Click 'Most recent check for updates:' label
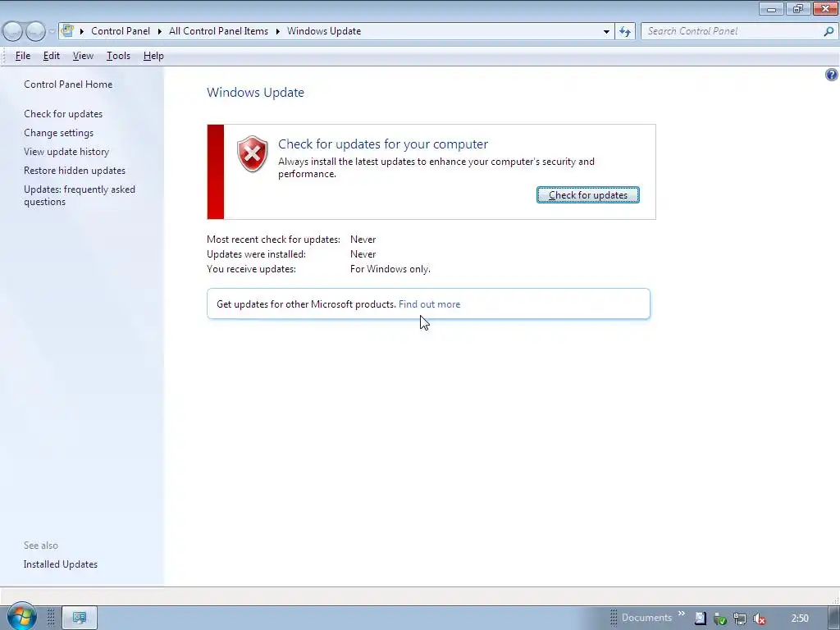 (273, 240)
